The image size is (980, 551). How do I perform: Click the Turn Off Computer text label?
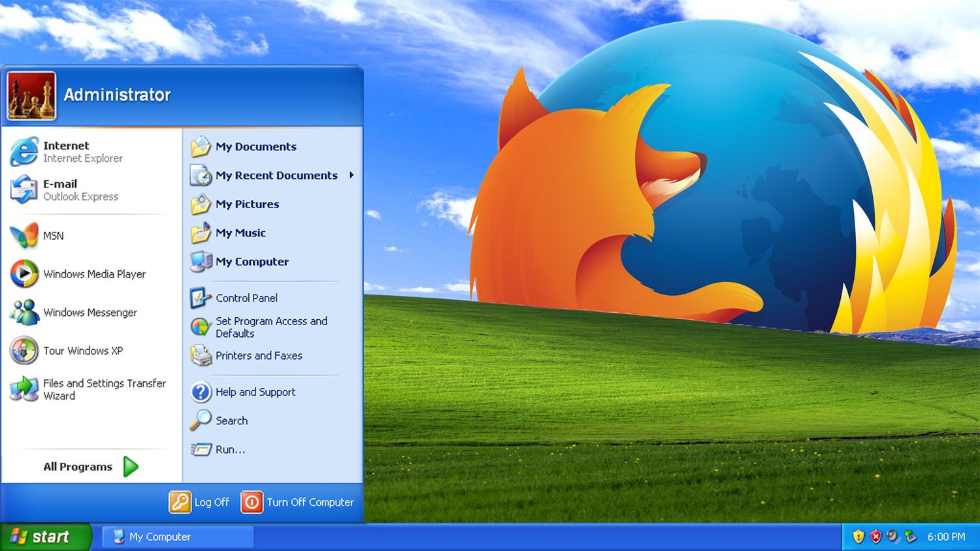coord(310,502)
